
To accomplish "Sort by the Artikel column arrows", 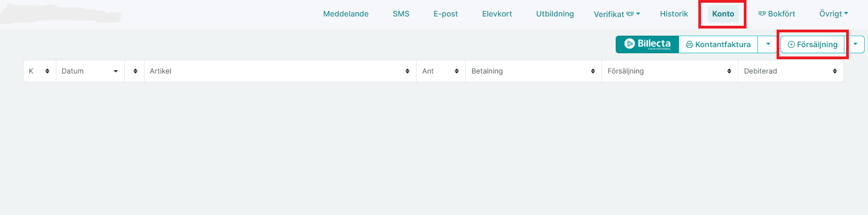I will pos(407,71).
